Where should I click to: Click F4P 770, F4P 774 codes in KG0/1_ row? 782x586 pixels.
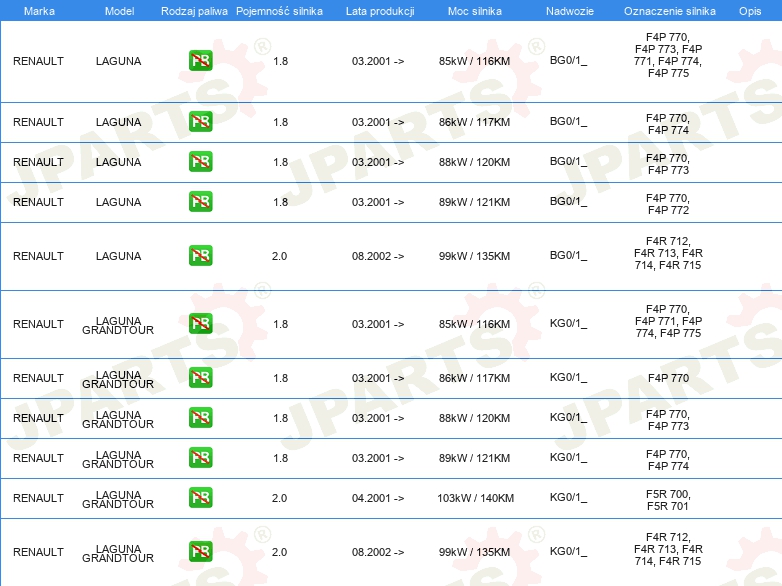668,460
